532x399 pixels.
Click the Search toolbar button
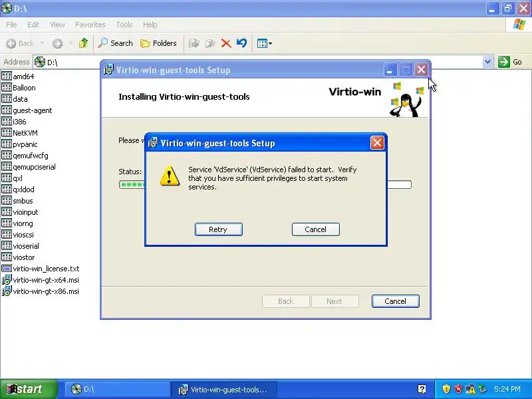coord(115,43)
